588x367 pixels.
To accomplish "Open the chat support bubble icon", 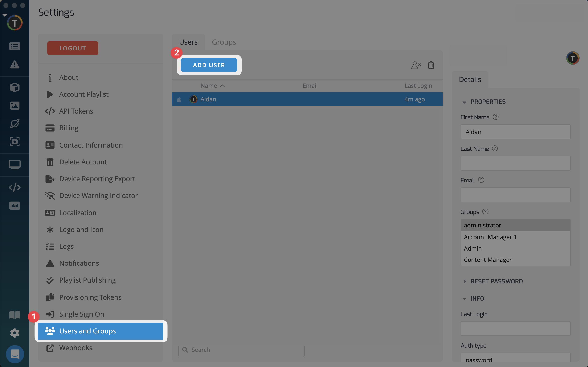I will click(x=15, y=354).
